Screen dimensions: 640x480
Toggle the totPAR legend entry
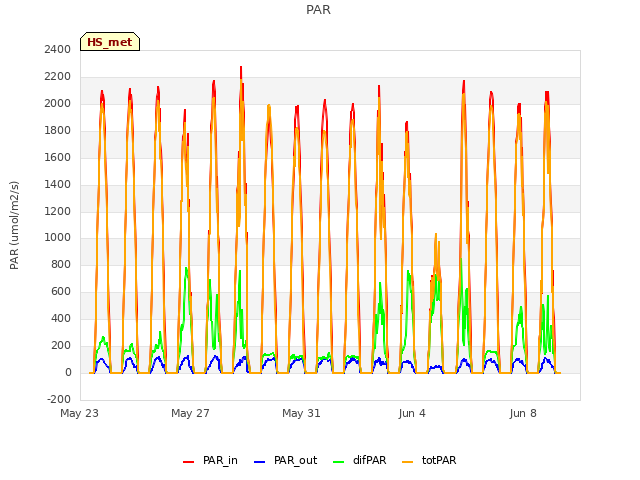coord(429,460)
